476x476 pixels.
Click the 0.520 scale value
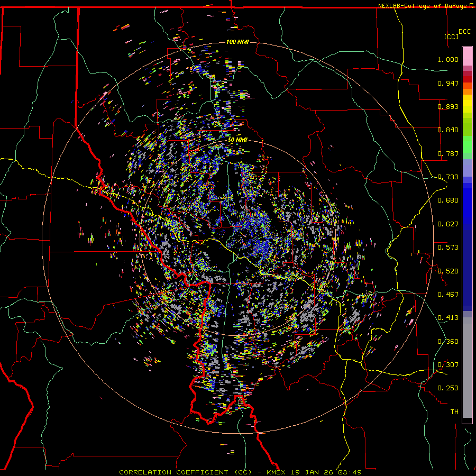click(448, 271)
